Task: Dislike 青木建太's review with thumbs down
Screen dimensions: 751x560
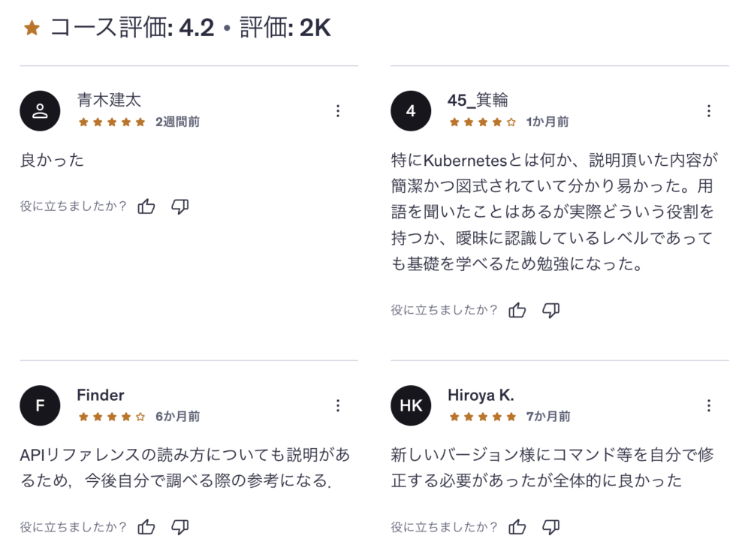Action: click(x=179, y=206)
